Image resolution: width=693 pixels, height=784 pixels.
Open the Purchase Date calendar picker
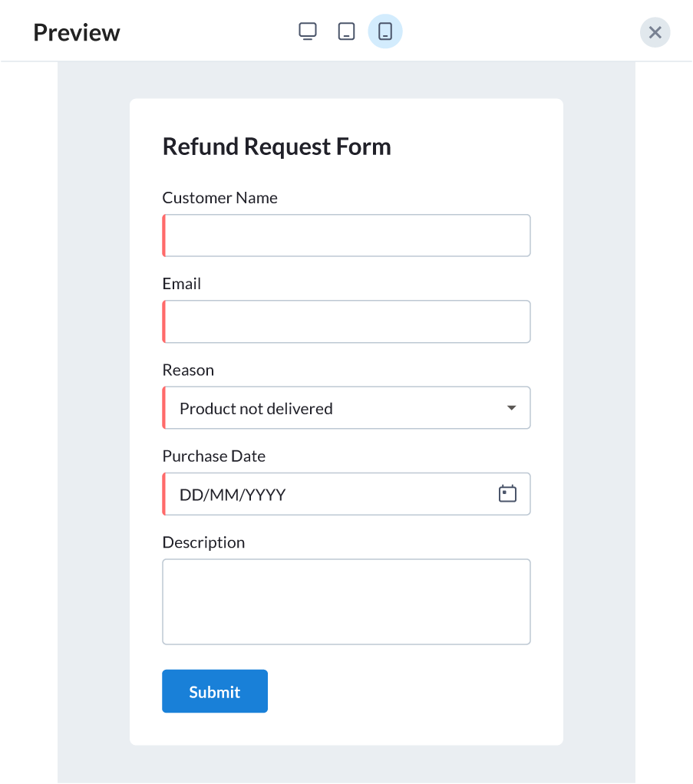coord(507,493)
